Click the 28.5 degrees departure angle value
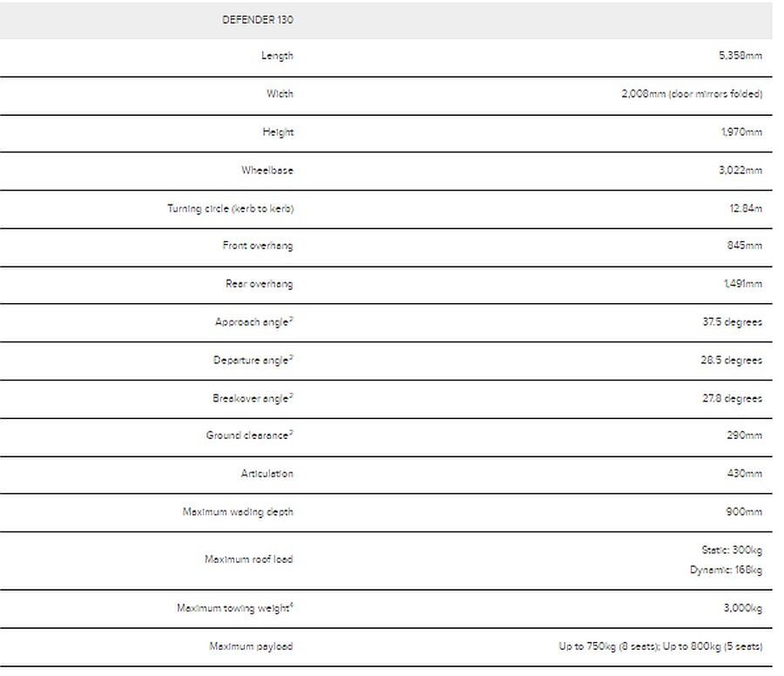Image resolution: width=784 pixels, height=676 pixels. (x=731, y=360)
